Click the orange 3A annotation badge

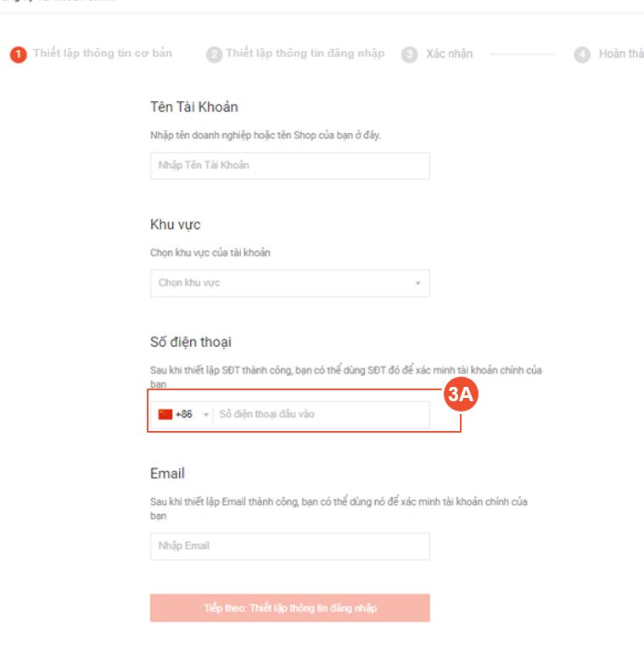(x=462, y=395)
